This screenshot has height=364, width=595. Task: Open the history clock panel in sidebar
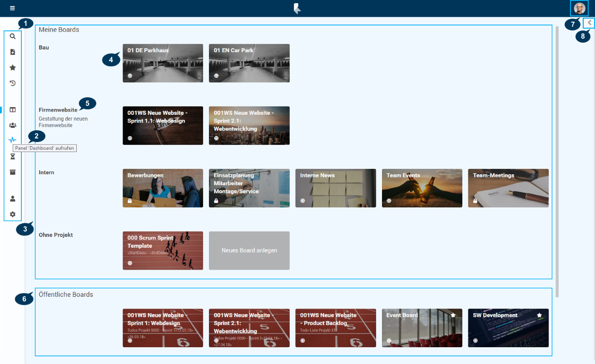click(x=13, y=83)
